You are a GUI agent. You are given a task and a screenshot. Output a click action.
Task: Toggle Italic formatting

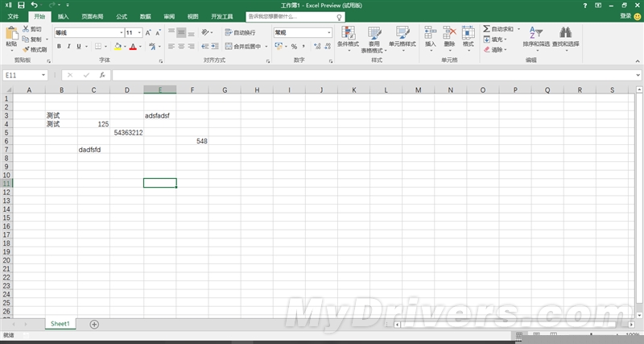tap(68, 47)
